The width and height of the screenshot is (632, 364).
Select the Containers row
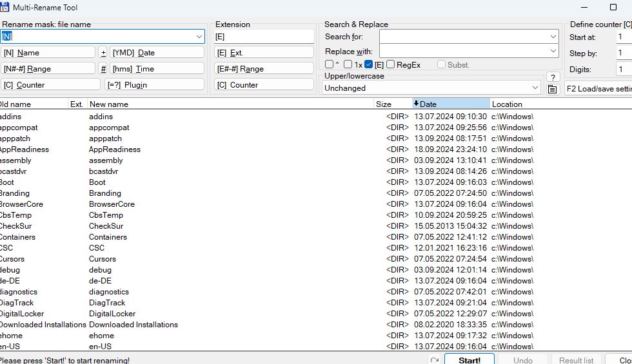[x=316, y=237]
